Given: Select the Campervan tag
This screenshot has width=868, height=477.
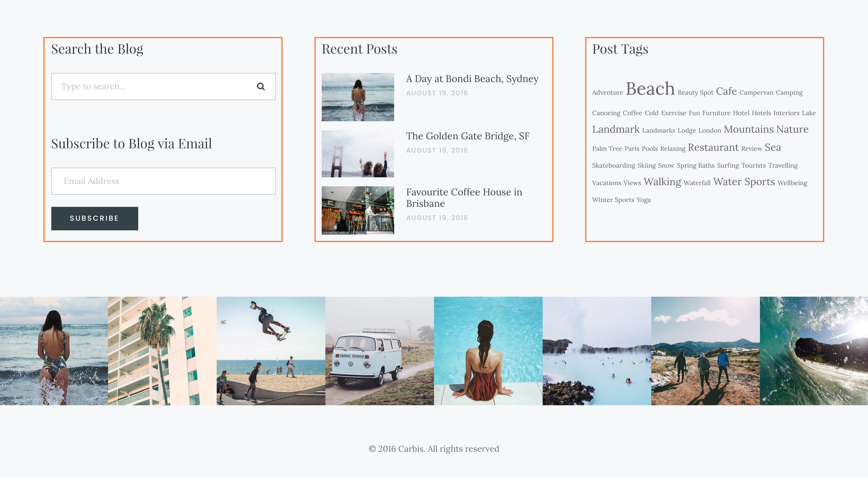Looking at the screenshot, I should (x=756, y=93).
